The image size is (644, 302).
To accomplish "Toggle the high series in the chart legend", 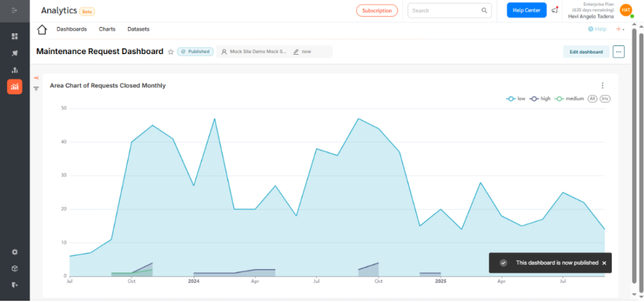I will pos(540,99).
